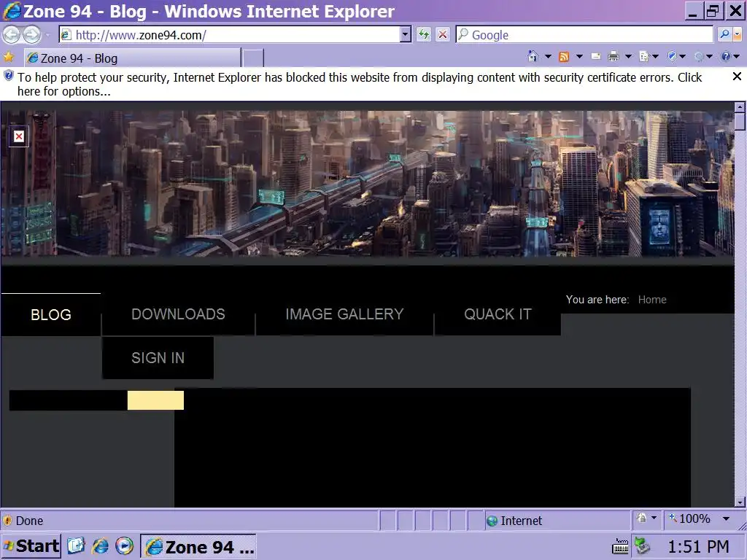The width and height of the screenshot is (747, 560).
Task: Click the green Refresh page button
Action: pos(423,34)
